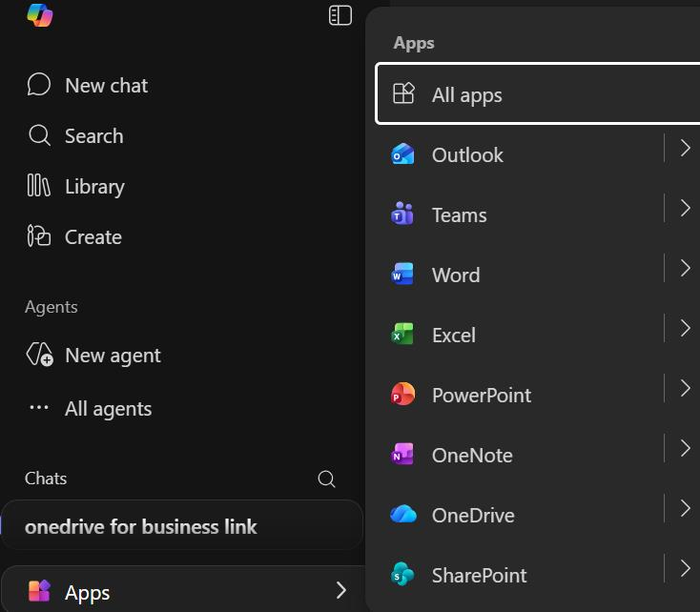Open chat 'onedrive for business link'

pyautogui.click(x=182, y=526)
